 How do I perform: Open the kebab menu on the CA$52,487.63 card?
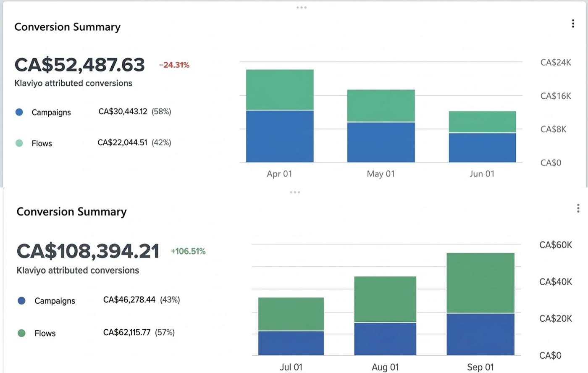tap(573, 24)
